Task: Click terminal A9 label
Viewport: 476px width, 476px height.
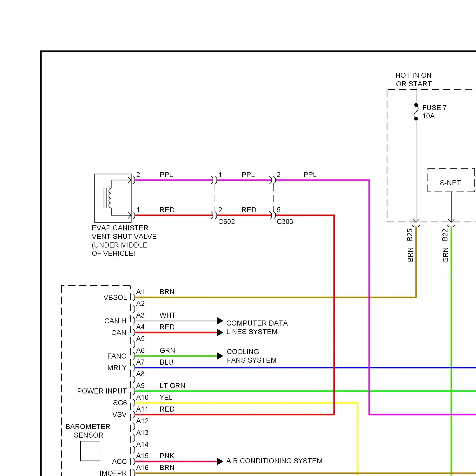Action: tap(140, 386)
